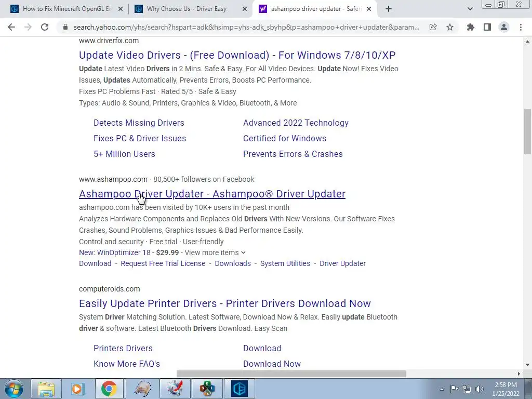Open Chrome three-dot menu
Viewport: 532px width, 399px height.
coord(521,27)
